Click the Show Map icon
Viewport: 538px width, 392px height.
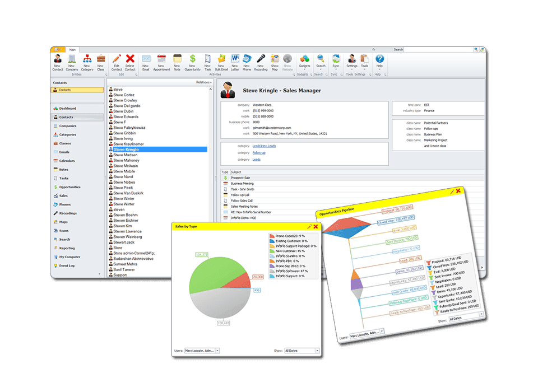275,59
